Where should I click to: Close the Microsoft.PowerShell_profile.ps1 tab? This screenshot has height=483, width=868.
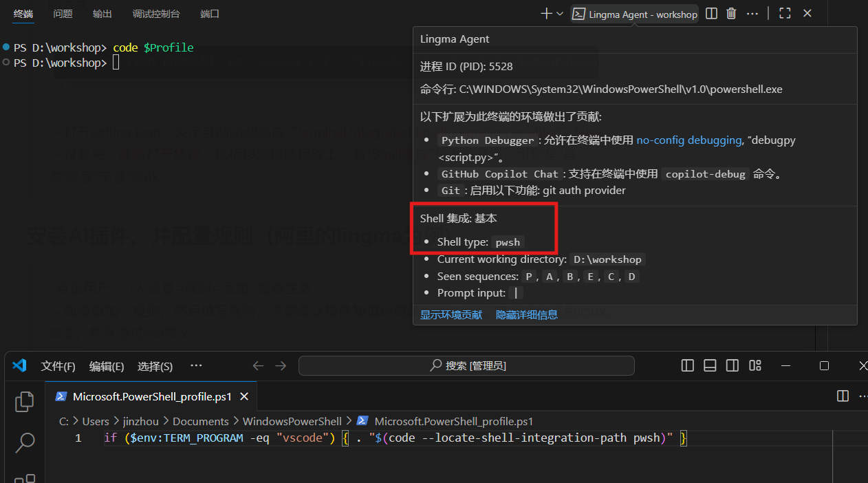244,396
